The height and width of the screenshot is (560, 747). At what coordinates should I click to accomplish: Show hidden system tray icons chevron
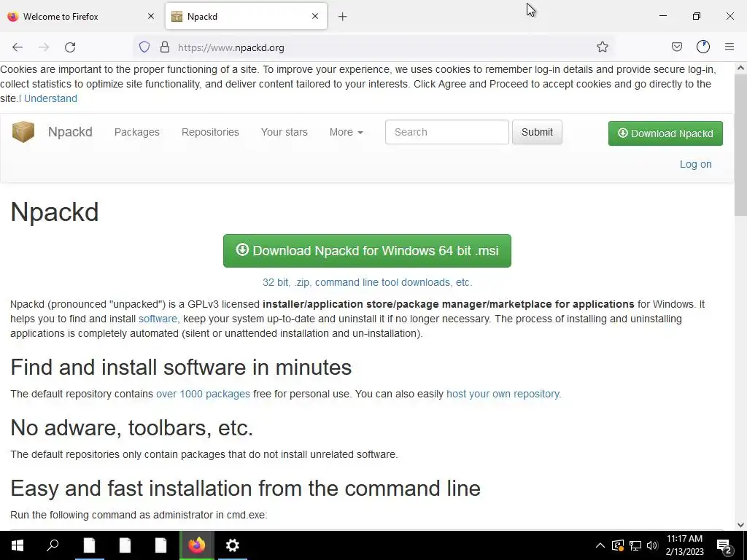point(600,545)
